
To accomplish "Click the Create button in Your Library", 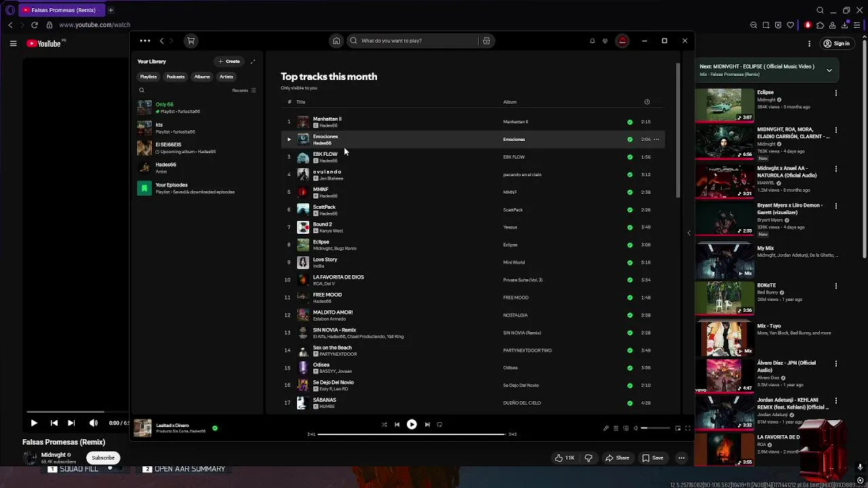I will (229, 62).
